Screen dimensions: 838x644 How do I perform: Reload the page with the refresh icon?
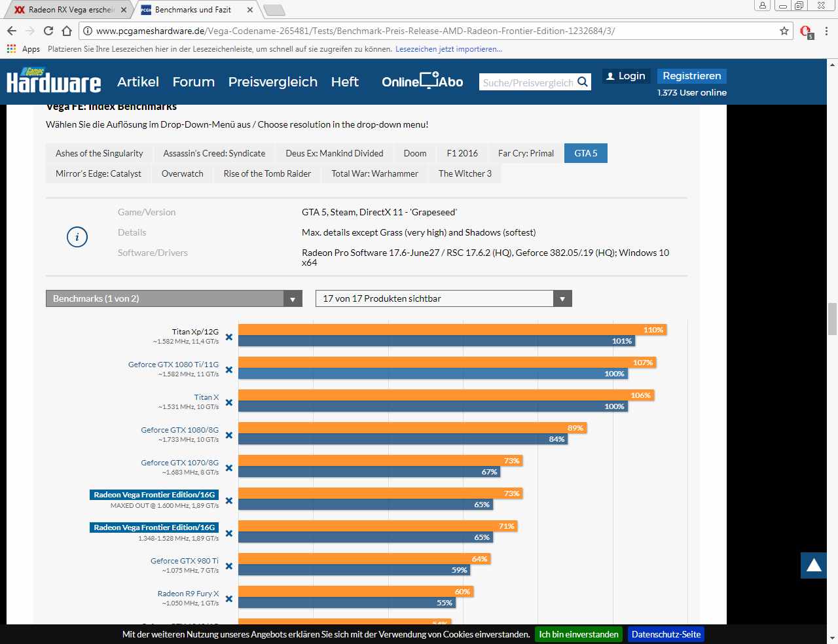48,31
